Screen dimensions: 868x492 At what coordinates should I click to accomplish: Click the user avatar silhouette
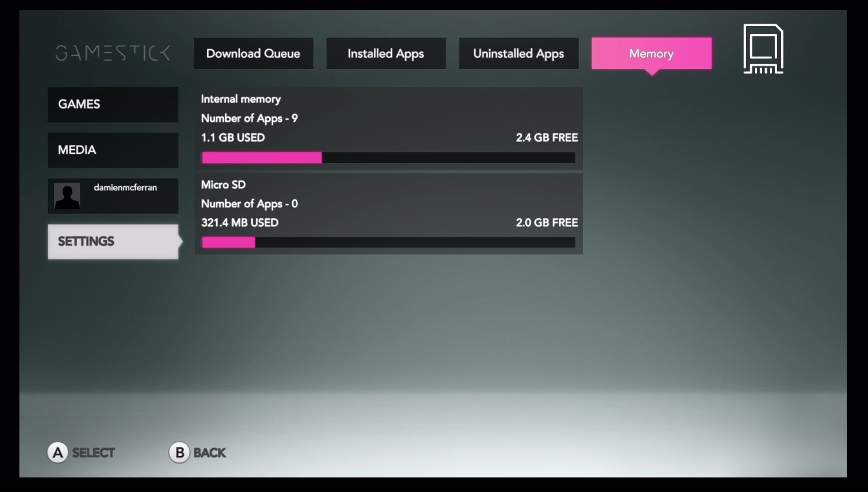67,196
